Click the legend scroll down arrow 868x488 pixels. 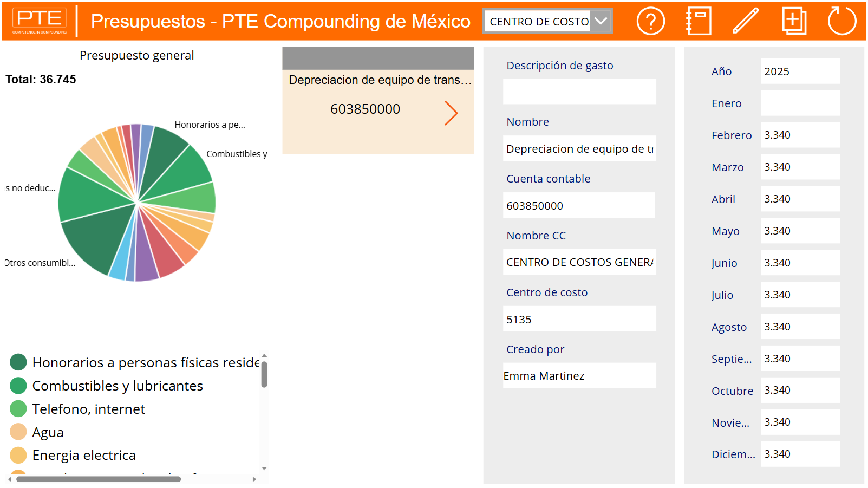[x=264, y=469]
